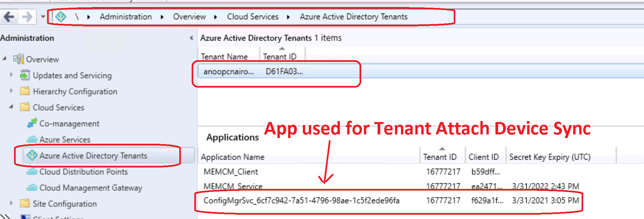Click the breadcrumb root diamond icon
Image resolution: width=644 pixels, height=219 pixels.
pyautogui.click(x=61, y=16)
